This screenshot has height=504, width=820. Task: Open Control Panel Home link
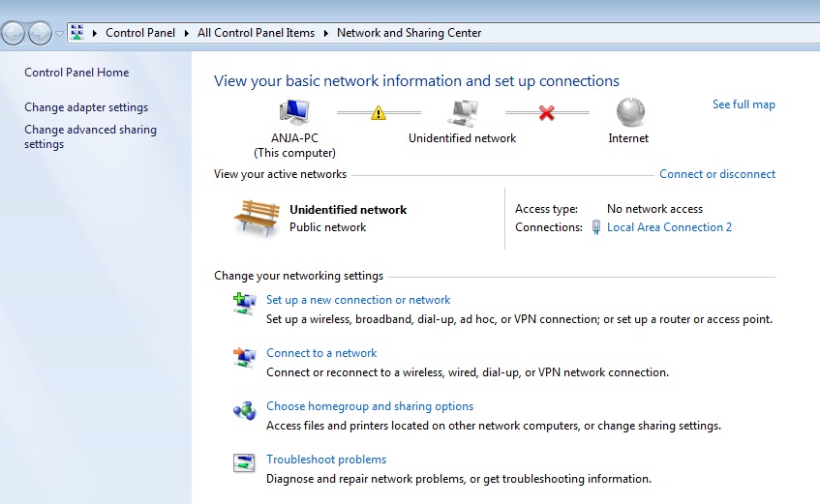click(x=76, y=73)
